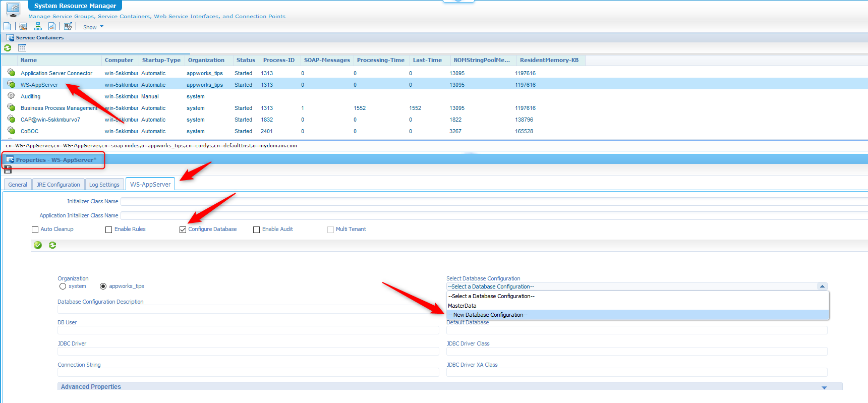
Task: Sort by the Processing-Time column header
Action: (381, 60)
